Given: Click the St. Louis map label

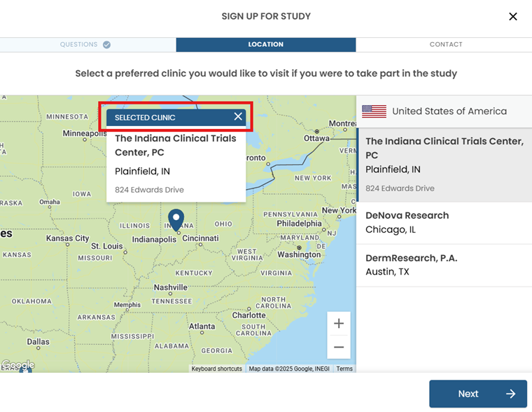Looking at the screenshot, I should point(107,246).
